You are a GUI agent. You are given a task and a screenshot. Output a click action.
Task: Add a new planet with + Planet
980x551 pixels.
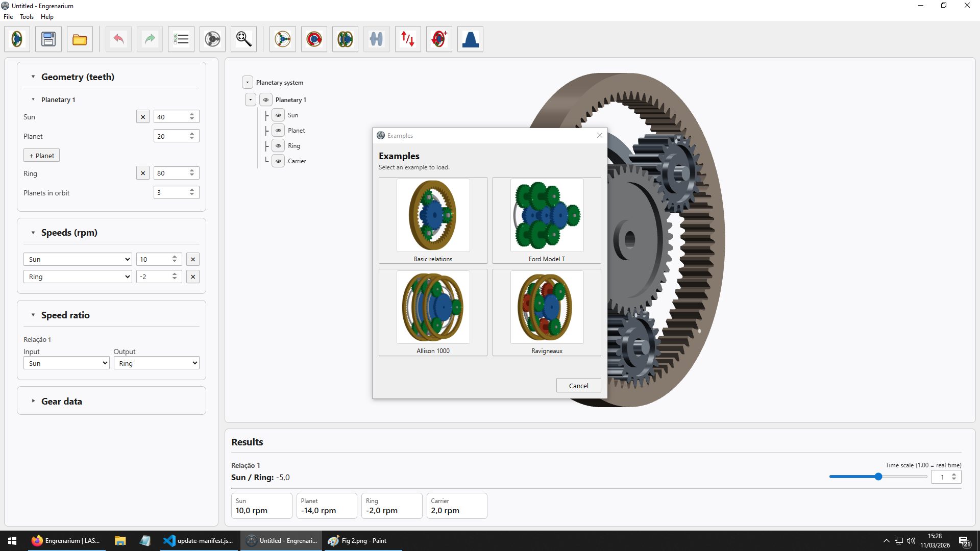[x=41, y=155]
